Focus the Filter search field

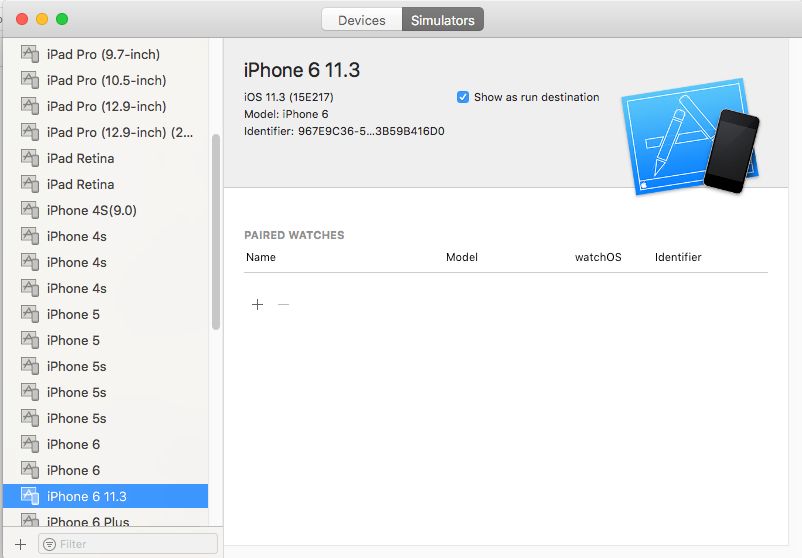click(128, 544)
